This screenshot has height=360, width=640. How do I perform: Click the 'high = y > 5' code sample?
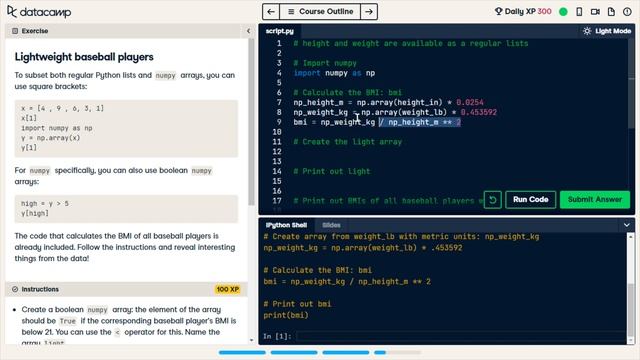pos(45,204)
